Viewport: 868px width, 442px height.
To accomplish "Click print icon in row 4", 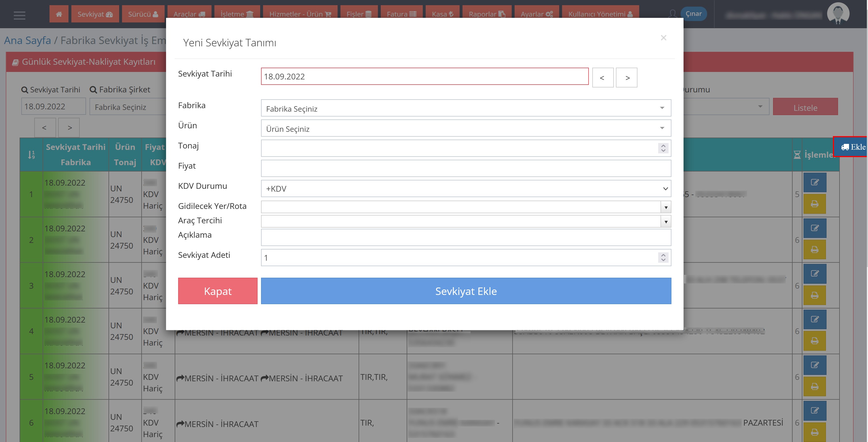I will point(814,341).
